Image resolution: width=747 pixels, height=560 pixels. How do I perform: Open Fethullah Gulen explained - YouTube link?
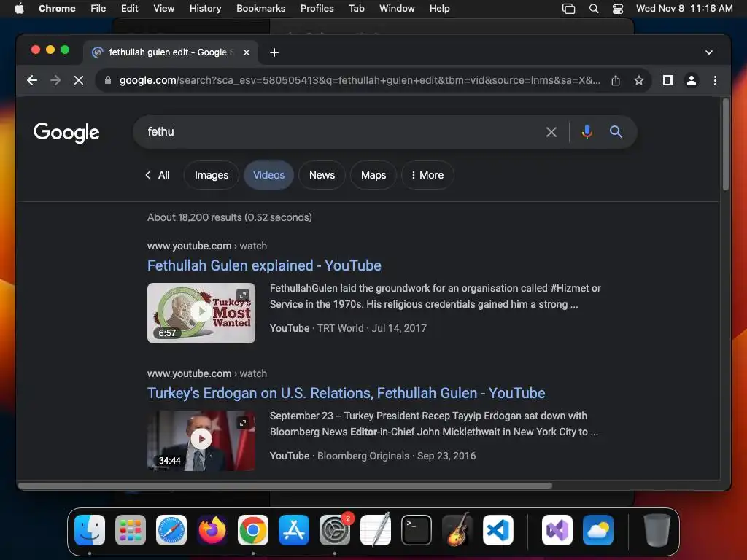[264, 265]
